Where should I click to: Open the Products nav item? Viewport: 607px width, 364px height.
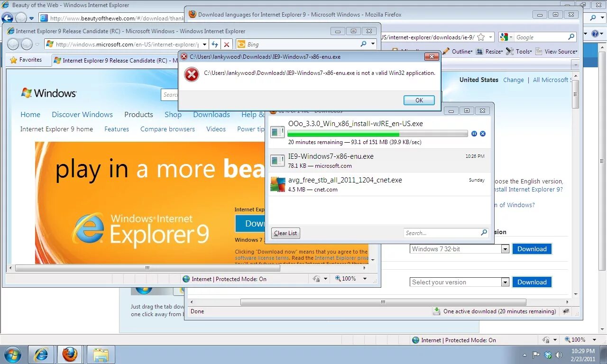138,115
